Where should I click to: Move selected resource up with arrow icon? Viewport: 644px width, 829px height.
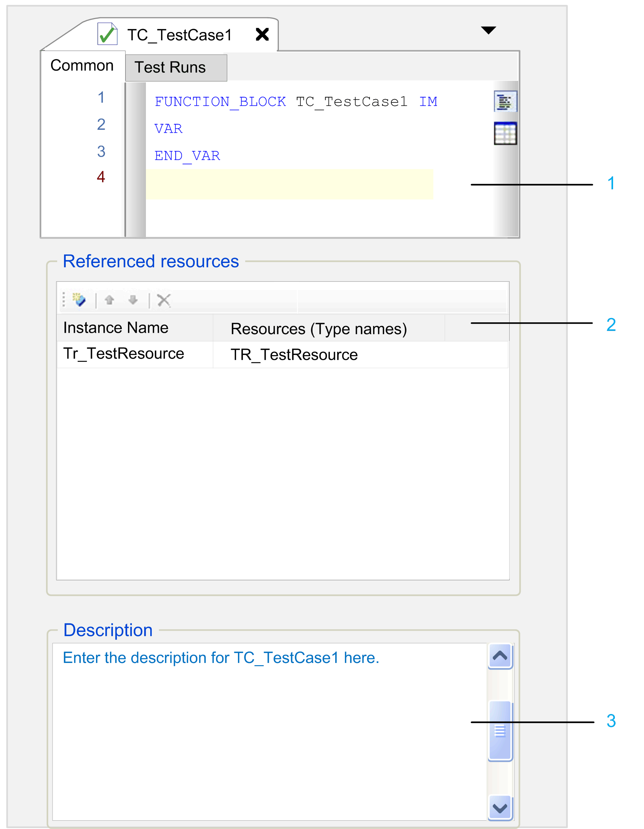(110, 300)
